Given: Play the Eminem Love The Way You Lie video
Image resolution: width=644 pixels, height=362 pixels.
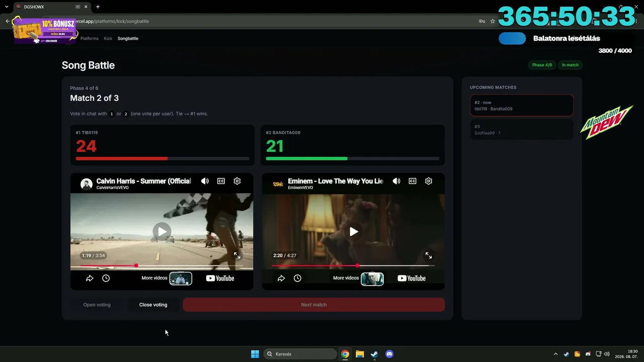Looking at the screenshot, I should pyautogui.click(x=354, y=231).
